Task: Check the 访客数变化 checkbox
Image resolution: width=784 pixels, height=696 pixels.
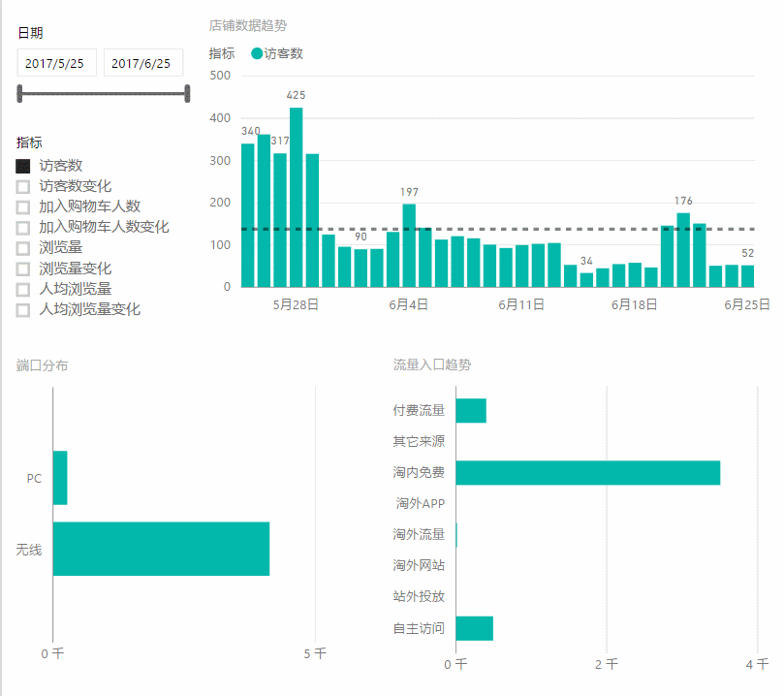Action: point(23,186)
